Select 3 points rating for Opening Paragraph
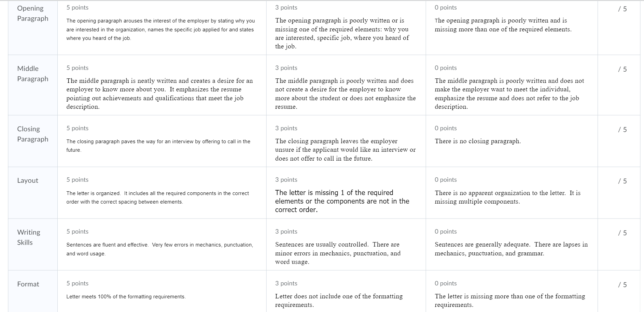 click(346, 28)
